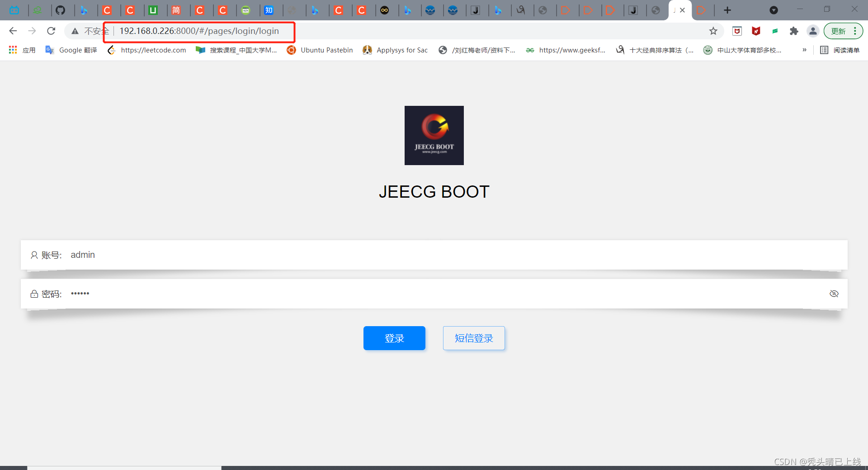Viewport: 868px width, 470px height.
Task: Click the 密码 password input field
Action: coord(434,294)
